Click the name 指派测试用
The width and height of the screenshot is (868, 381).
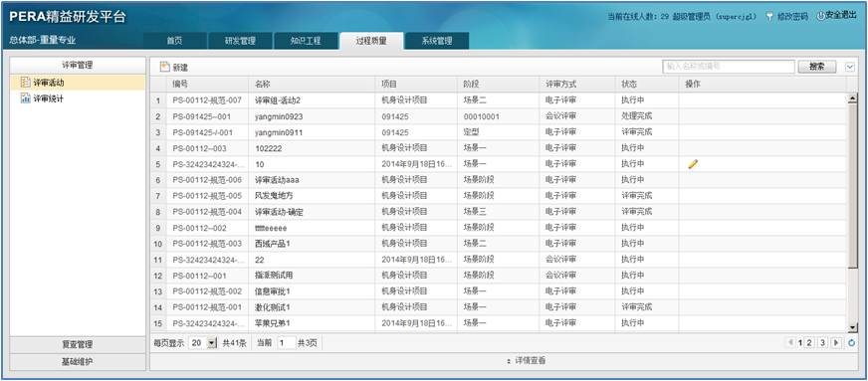tap(274, 276)
